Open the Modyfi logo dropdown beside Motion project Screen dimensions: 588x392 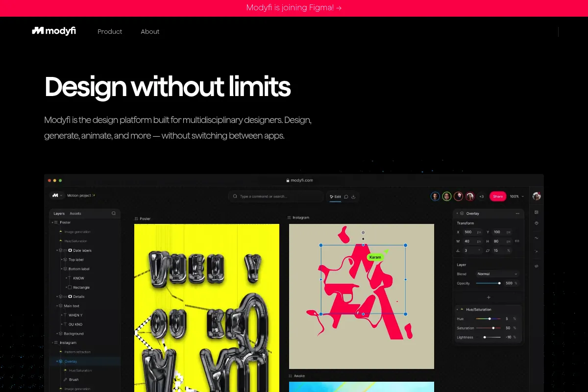tap(57, 196)
